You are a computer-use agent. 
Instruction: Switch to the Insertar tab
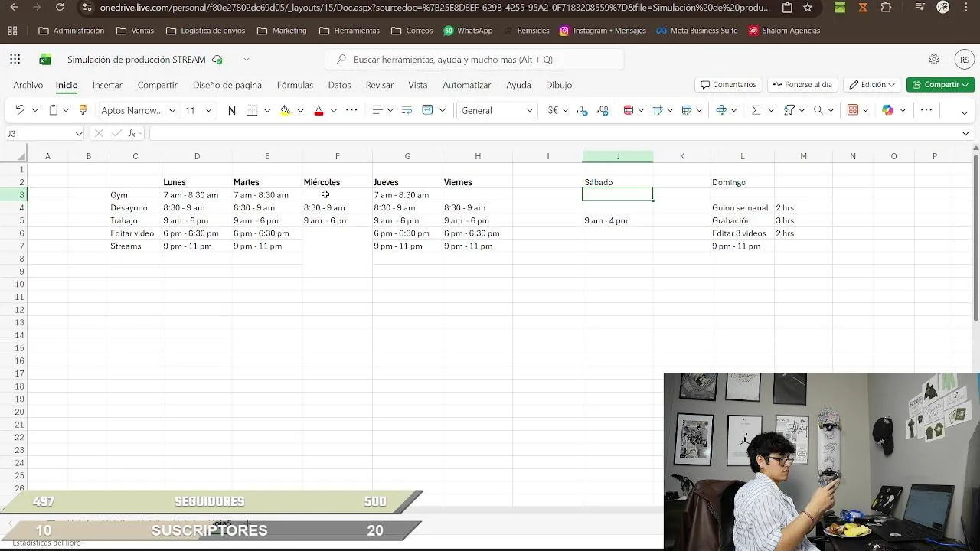(x=107, y=85)
